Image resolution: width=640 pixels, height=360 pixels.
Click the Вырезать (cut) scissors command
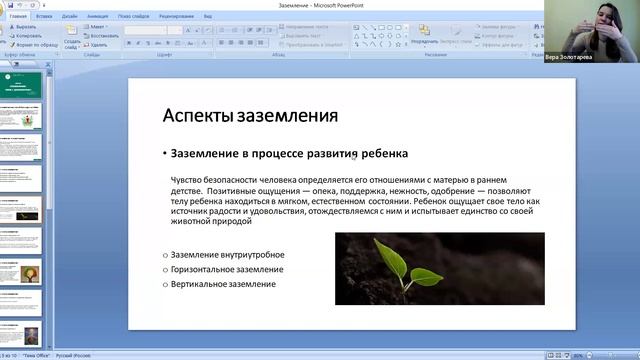pos(23,27)
